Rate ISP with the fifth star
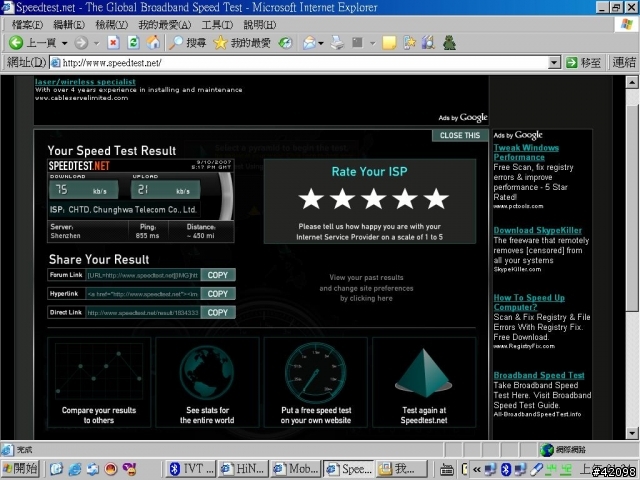 [436, 198]
